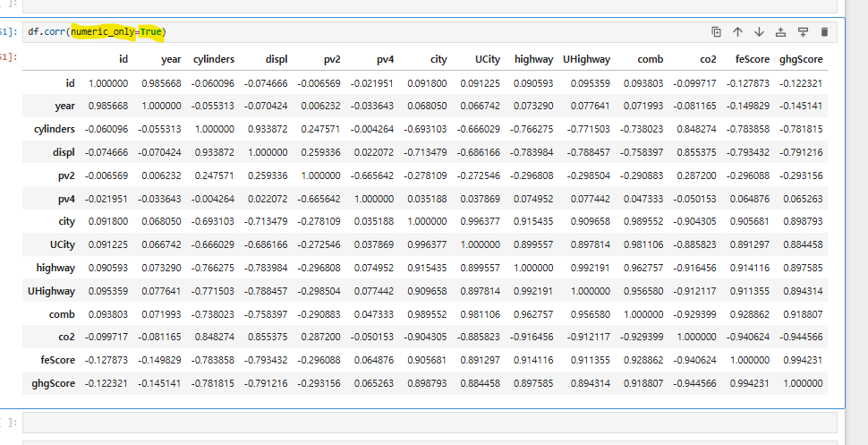The image size is (868, 445).
Task: Click the 'feScore' column header
Action: [753, 59]
